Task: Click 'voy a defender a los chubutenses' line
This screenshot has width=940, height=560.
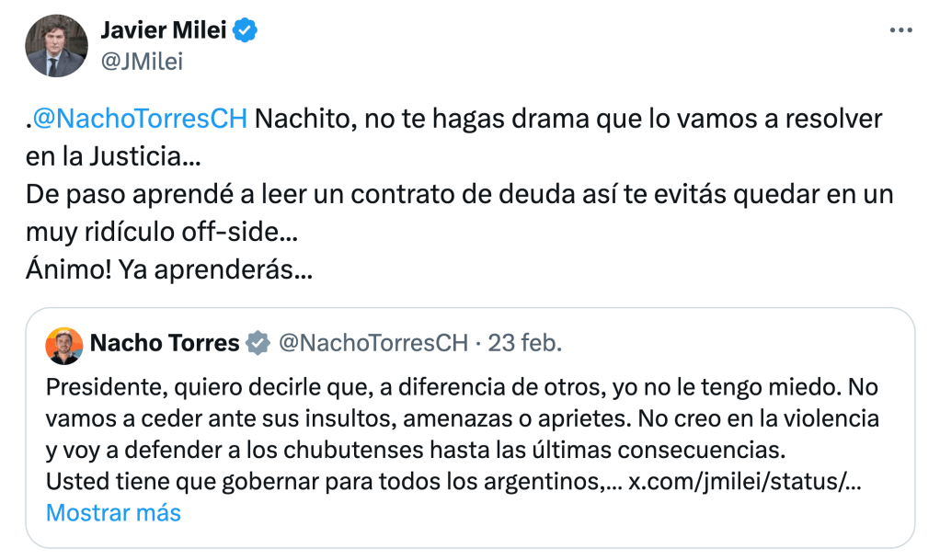Action: 414,451
